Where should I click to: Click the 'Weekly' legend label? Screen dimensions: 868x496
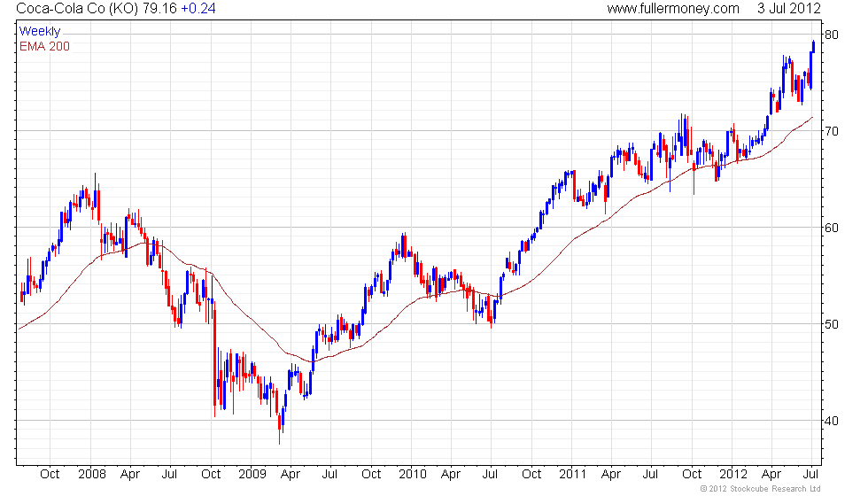tap(40, 32)
